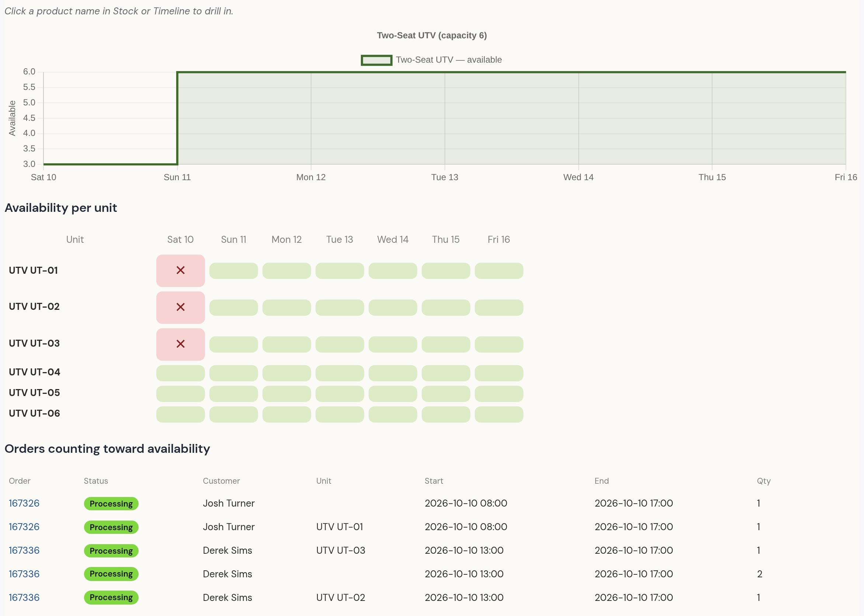Click customer Josh Turner in UTV UT-01 row
864x616 pixels.
(229, 527)
